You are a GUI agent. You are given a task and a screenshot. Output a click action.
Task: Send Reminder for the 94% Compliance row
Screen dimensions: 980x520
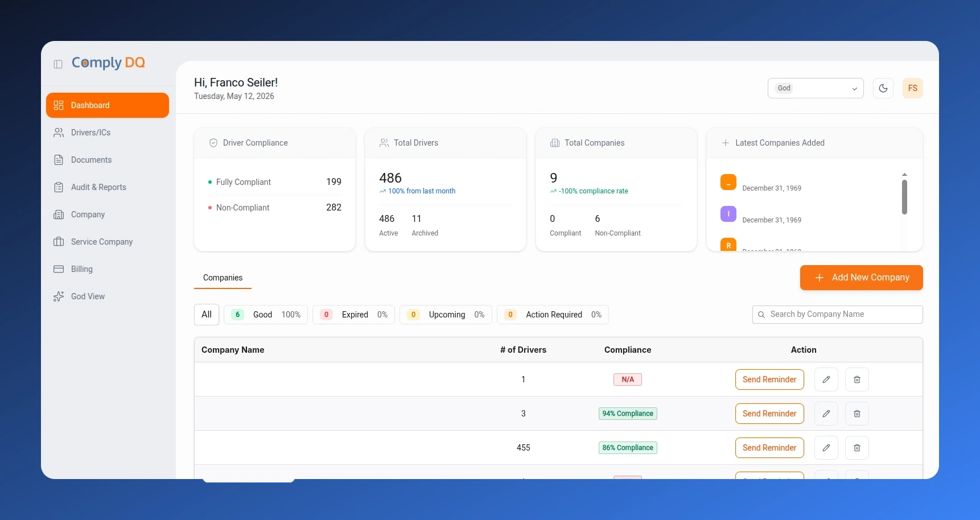coord(769,414)
